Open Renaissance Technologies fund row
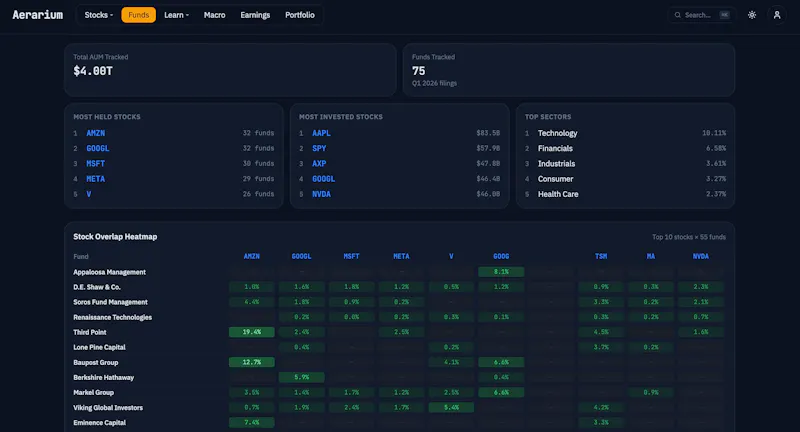This screenshot has width=800, height=432. pos(112,317)
